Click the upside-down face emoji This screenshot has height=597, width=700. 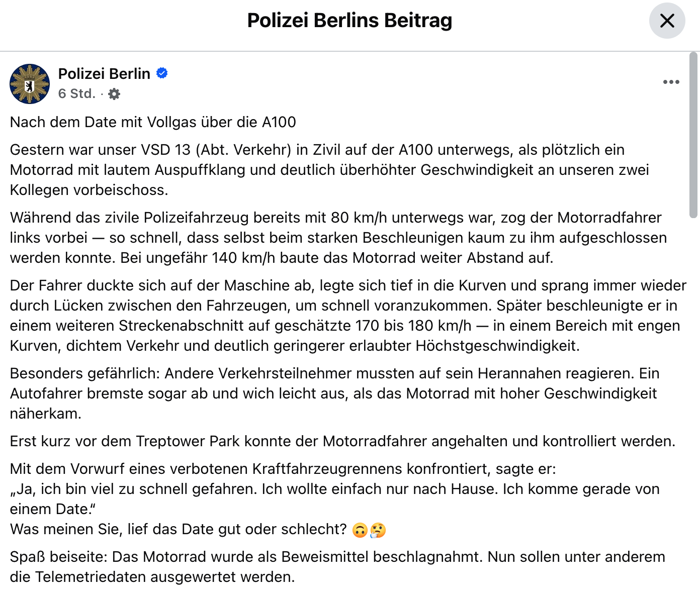click(360, 530)
